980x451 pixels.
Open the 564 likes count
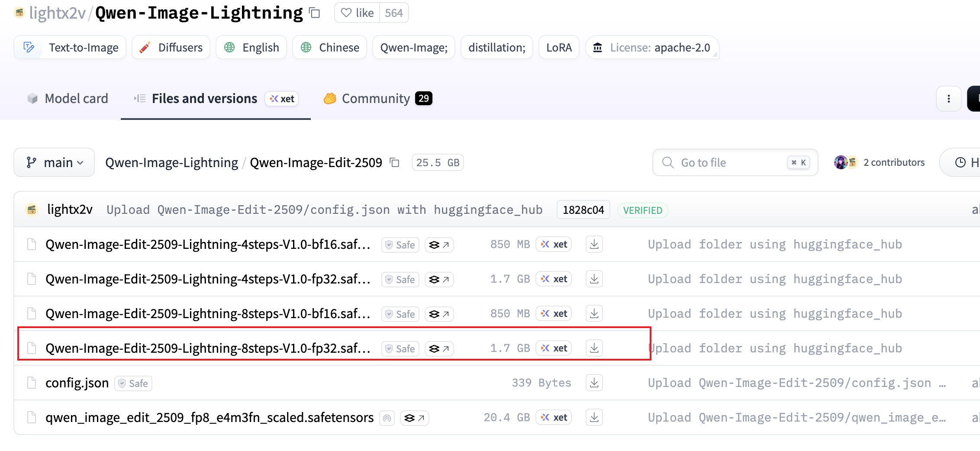[394, 13]
